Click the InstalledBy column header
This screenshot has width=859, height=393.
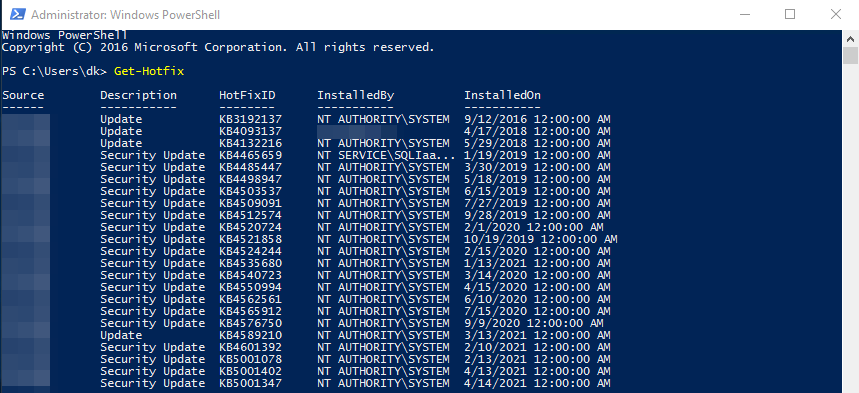(x=356, y=95)
